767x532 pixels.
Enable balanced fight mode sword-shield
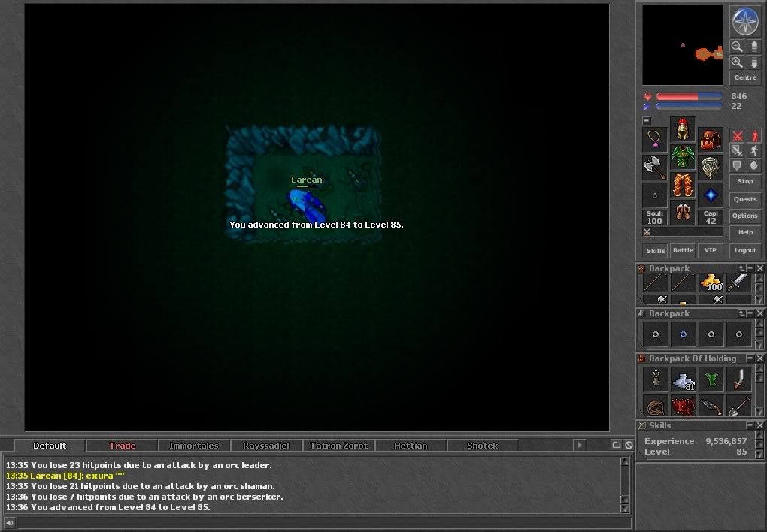(x=737, y=150)
